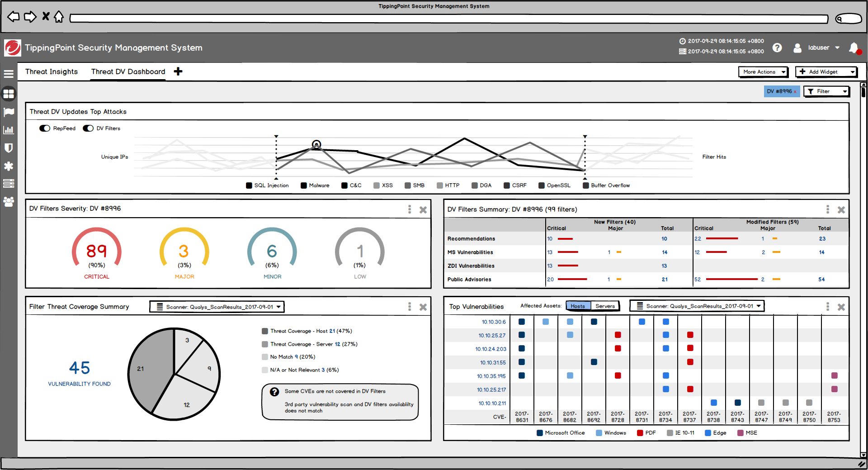
Task: Open Filter Threat Coverage widget options menu
Action: click(x=410, y=307)
